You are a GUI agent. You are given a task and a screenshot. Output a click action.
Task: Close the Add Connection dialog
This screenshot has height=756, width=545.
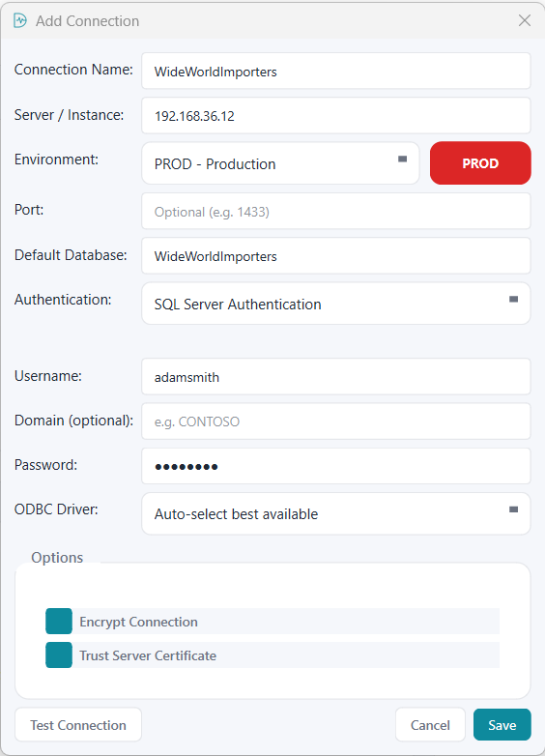pyautogui.click(x=525, y=20)
